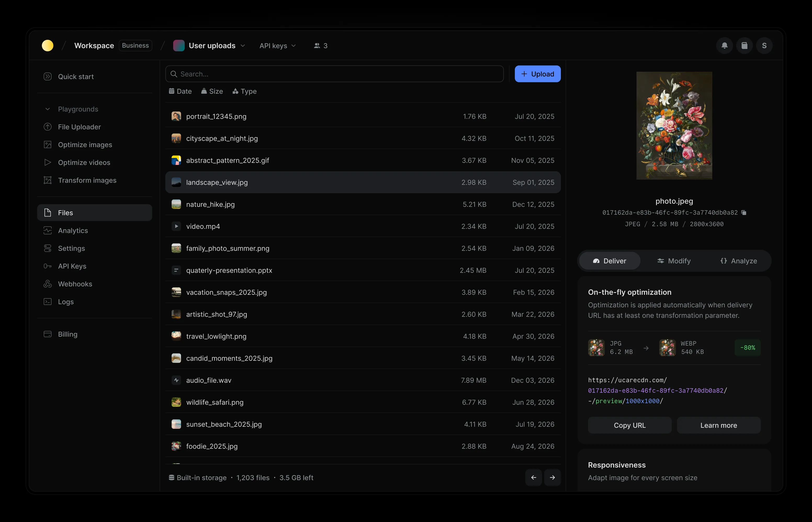812x522 pixels.
Task: Select the wildlife_safari.png file row
Action: coord(363,402)
